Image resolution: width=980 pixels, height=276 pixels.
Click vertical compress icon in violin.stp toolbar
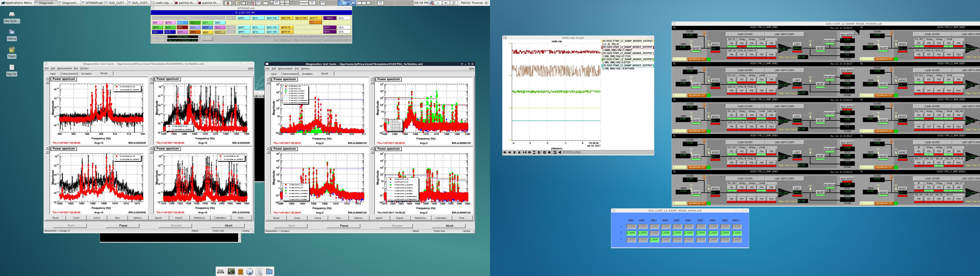click(534, 153)
